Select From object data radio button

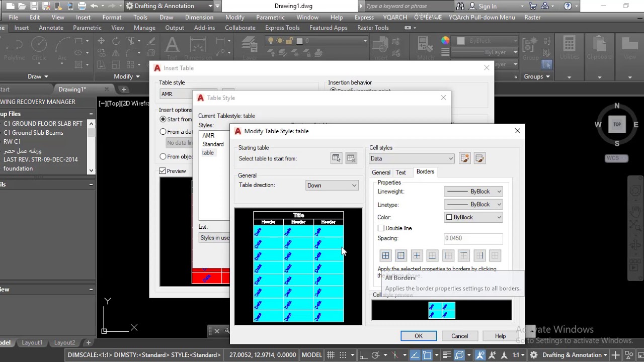point(163,156)
